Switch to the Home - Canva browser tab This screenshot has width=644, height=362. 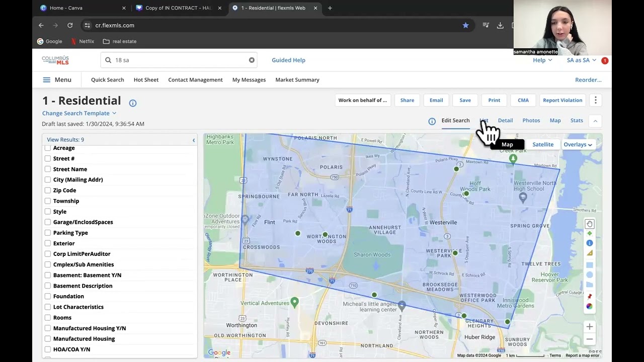point(83,8)
